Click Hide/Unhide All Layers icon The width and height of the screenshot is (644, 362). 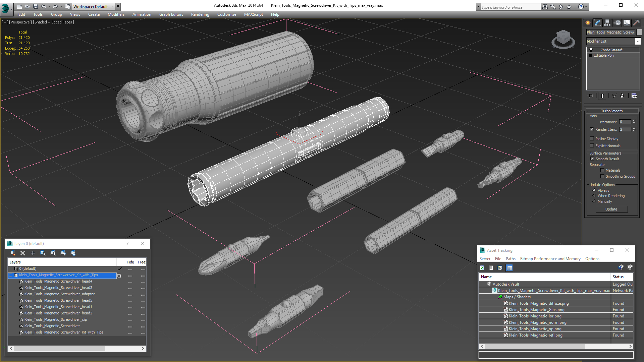point(63,253)
